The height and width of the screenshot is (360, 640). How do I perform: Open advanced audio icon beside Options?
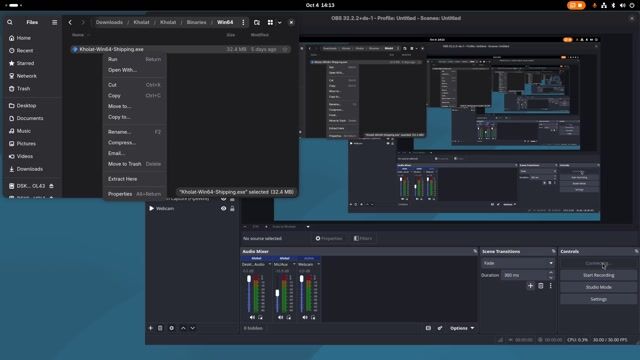click(440, 328)
